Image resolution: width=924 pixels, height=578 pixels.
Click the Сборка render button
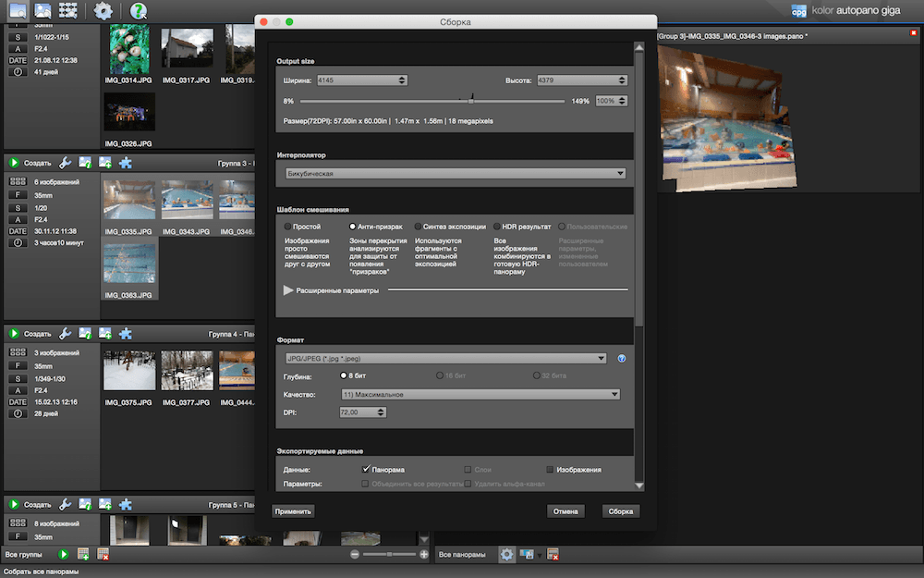click(621, 511)
